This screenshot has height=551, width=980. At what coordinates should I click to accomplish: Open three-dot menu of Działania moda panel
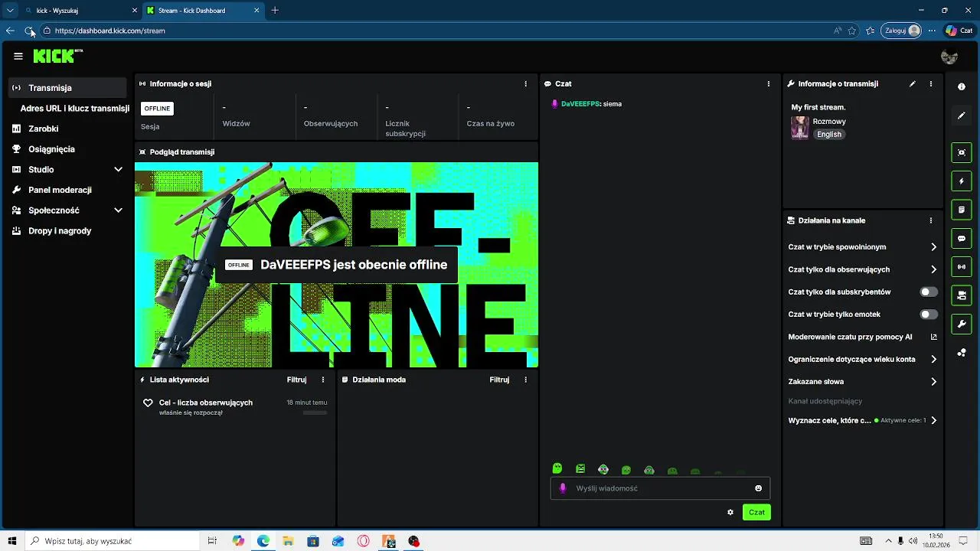point(525,380)
